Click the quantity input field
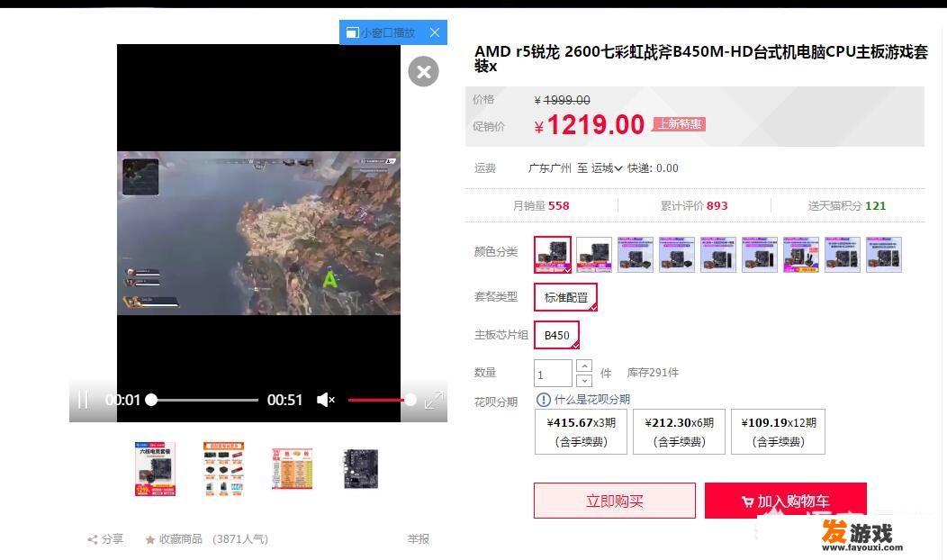The height and width of the screenshot is (560, 947). tap(553, 374)
